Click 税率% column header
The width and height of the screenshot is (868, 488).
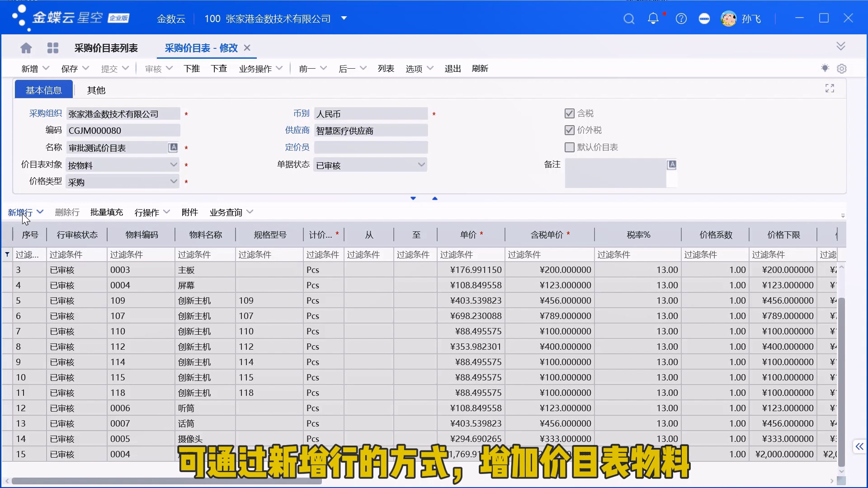[638, 235]
